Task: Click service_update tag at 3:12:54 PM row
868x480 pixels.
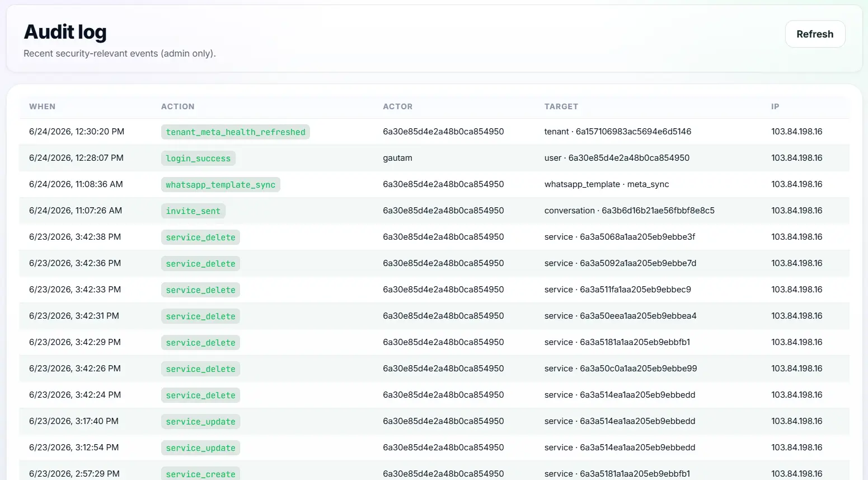Action: pyautogui.click(x=200, y=448)
